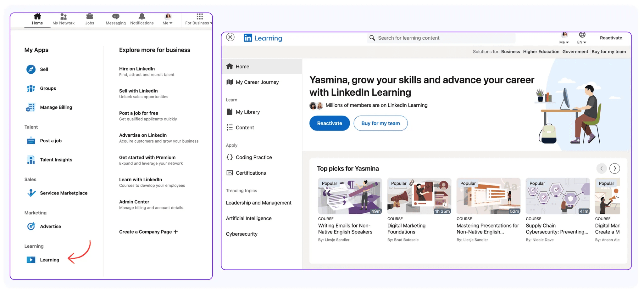Click the Certifications badge icon
Viewport: 644px width, 293px height.
(x=230, y=173)
